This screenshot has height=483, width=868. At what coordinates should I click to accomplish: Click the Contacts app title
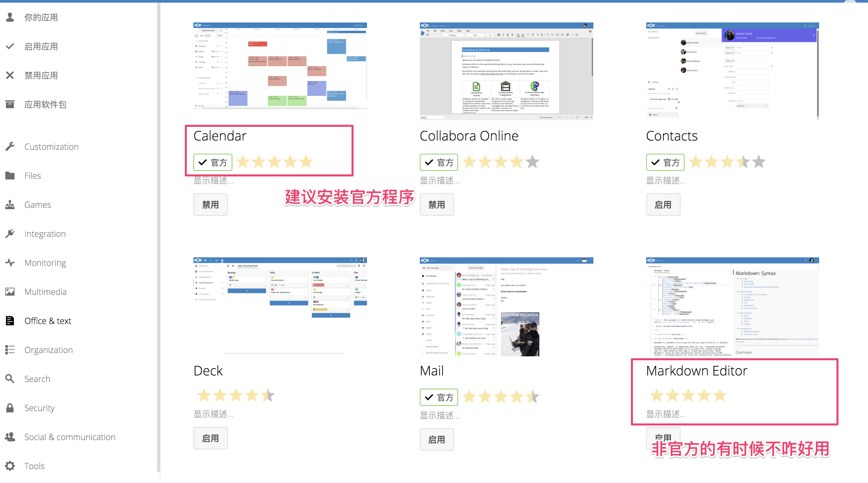click(x=672, y=136)
